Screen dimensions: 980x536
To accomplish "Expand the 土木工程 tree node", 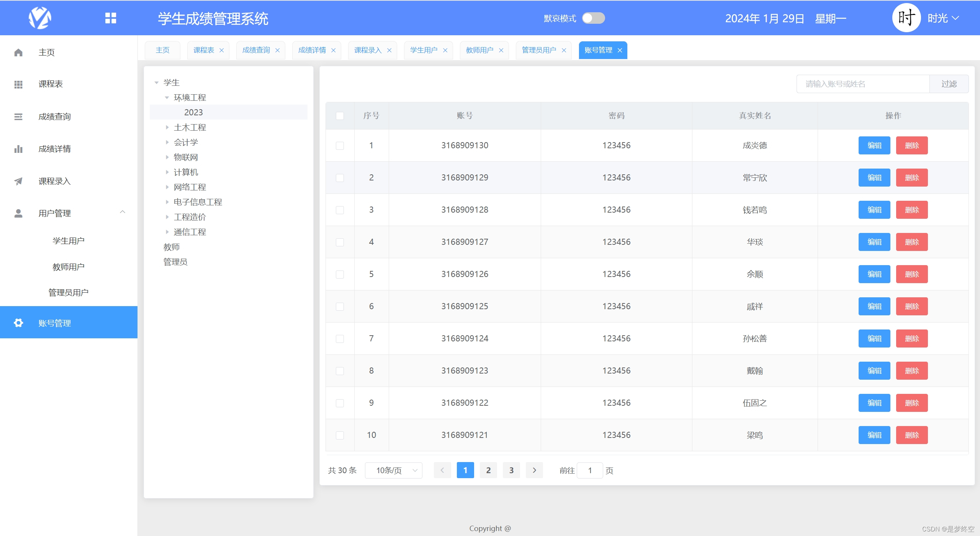I will [x=167, y=127].
